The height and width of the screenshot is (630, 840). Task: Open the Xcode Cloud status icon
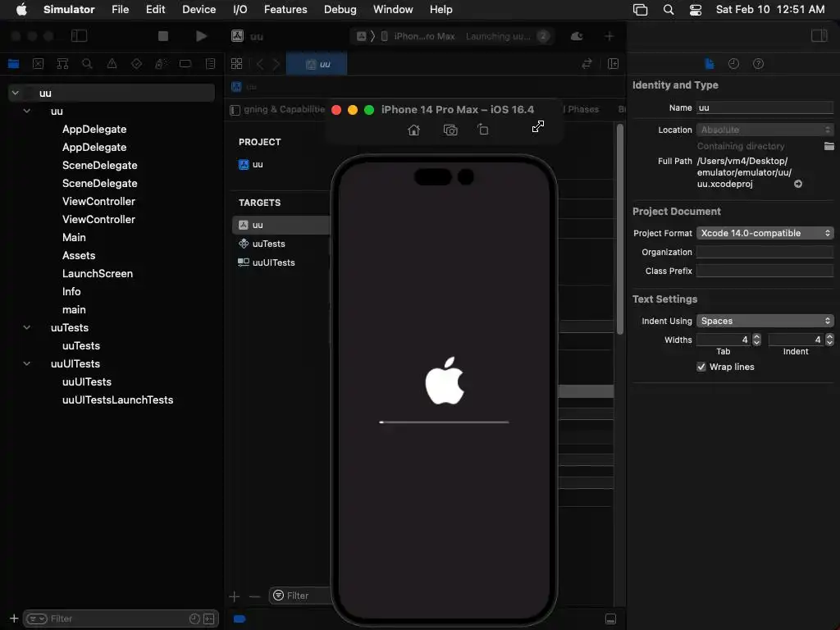tap(577, 36)
